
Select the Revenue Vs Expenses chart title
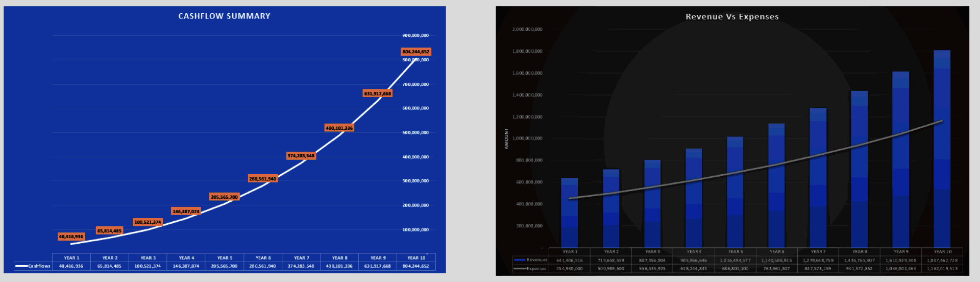point(732,17)
